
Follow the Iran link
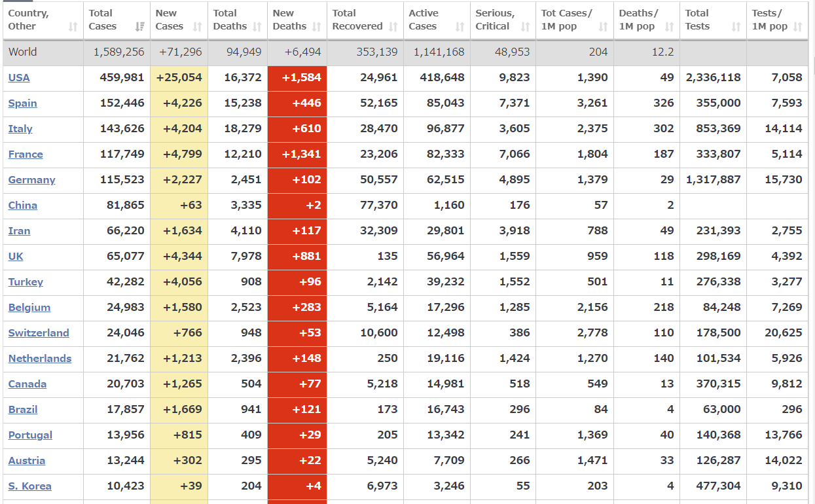click(x=20, y=230)
